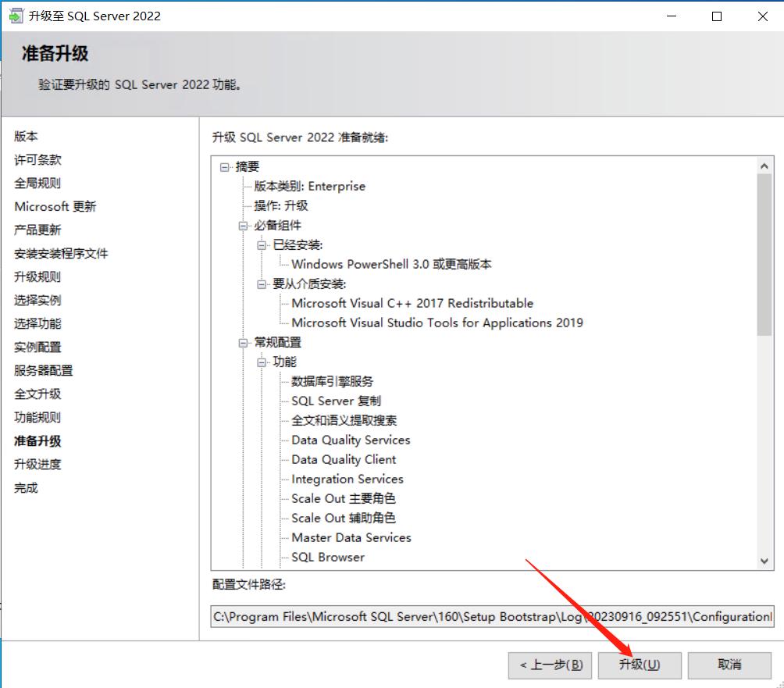The width and height of the screenshot is (784, 688).
Task: Select 产品更新 step in sidebar
Action: pyautogui.click(x=37, y=230)
